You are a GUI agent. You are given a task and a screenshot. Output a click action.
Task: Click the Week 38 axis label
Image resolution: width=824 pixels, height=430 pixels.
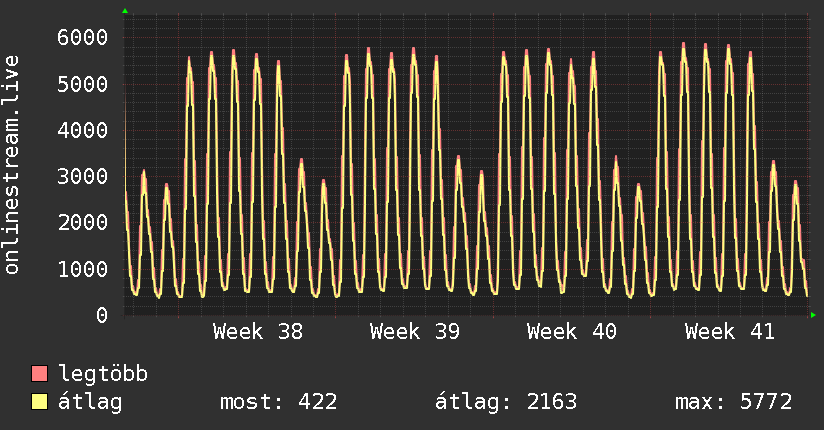click(258, 332)
